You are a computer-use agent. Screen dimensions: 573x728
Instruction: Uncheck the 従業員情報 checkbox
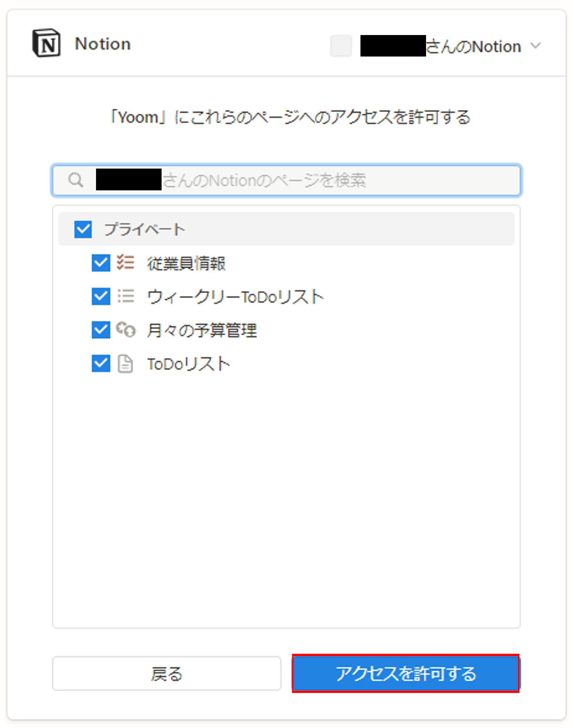click(101, 263)
